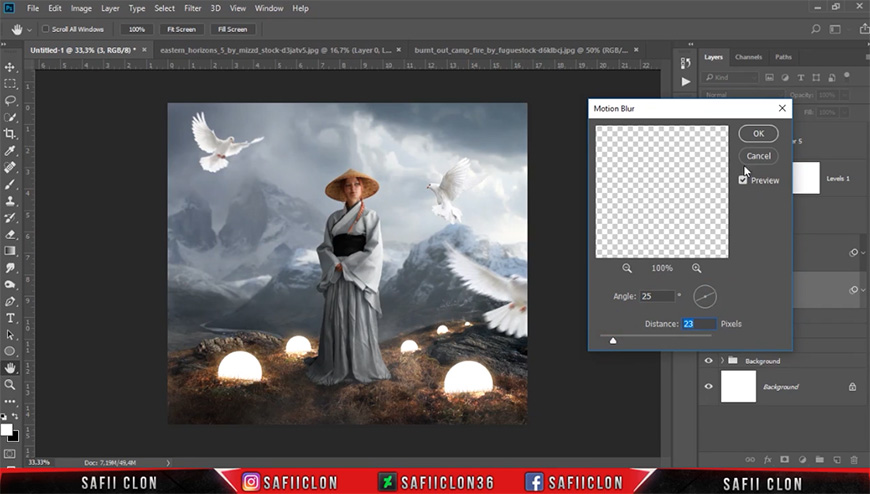Image resolution: width=870 pixels, height=494 pixels.
Task: Select the Pen tool
Action: tap(10, 301)
